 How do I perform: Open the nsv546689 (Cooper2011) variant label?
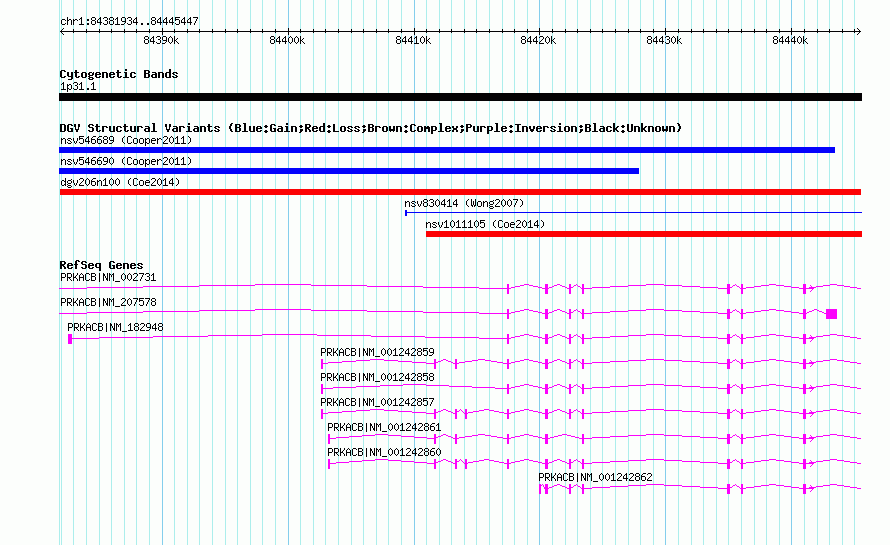pos(126,140)
